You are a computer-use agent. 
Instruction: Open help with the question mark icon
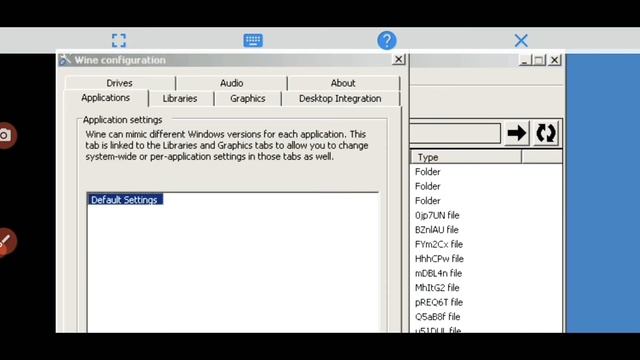[387, 40]
